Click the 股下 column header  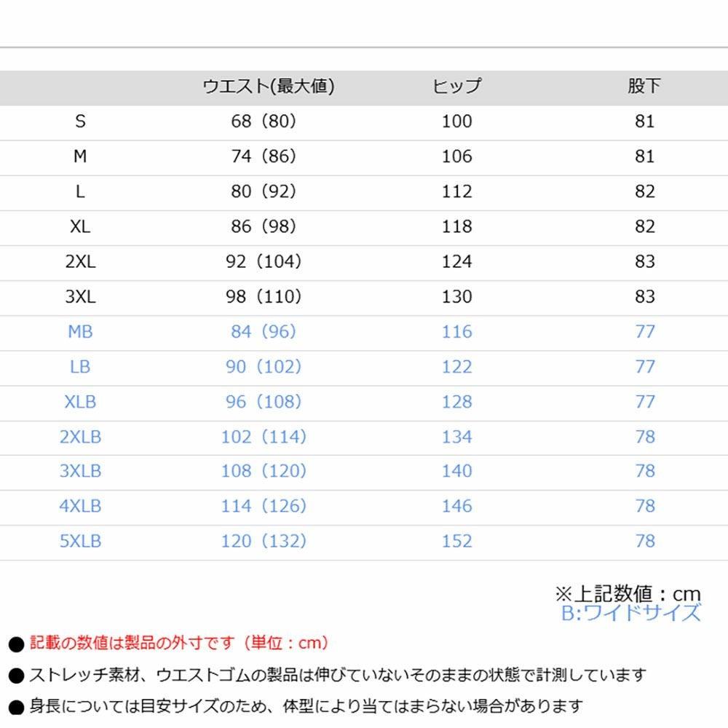click(x=644, y=87)
